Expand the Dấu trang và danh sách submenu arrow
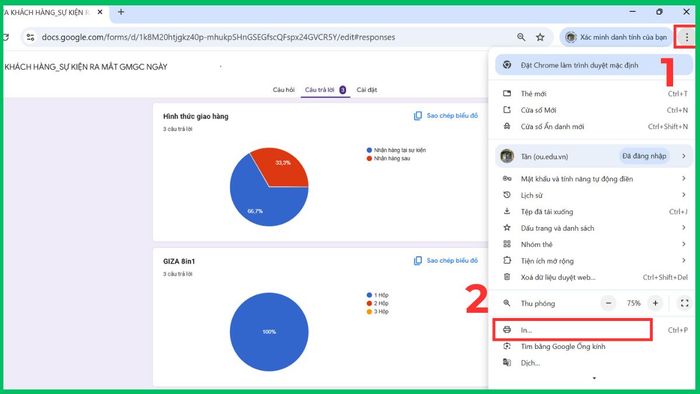Image resolution: width=700 pixels, height=394 pixels. coord(683,228)
